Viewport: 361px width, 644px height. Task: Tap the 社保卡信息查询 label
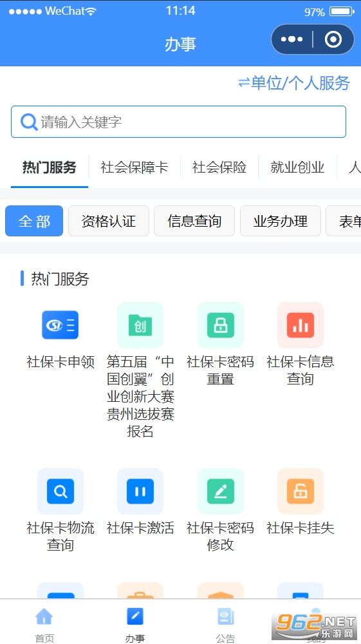[x=301, y=370]
